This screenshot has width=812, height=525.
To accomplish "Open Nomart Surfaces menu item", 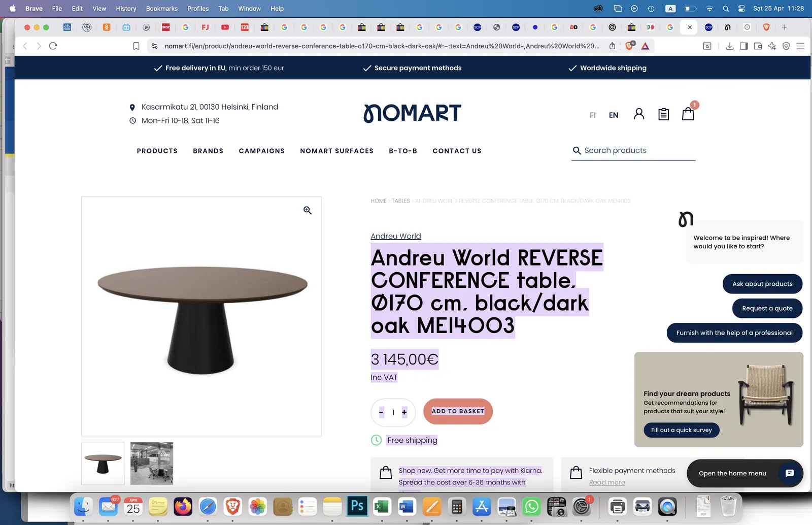I will (337, 151).
